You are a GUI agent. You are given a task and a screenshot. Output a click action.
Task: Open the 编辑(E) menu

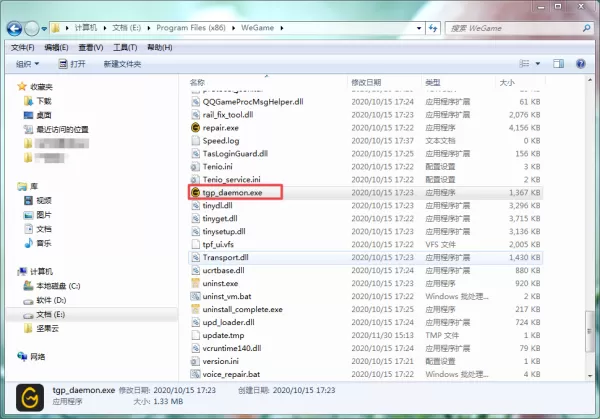click(56, 47)
